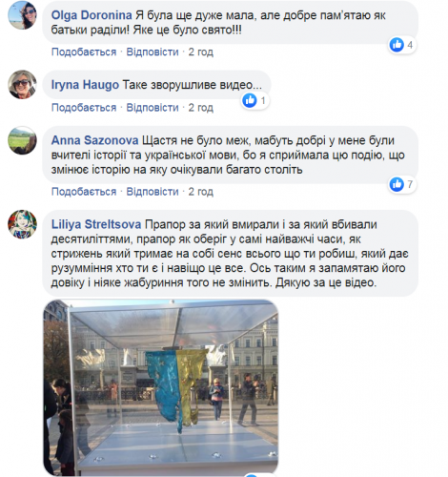Reply to Iryna Haugo's comment with Відповісти
The image size is (448, 477).
(153, 108)
